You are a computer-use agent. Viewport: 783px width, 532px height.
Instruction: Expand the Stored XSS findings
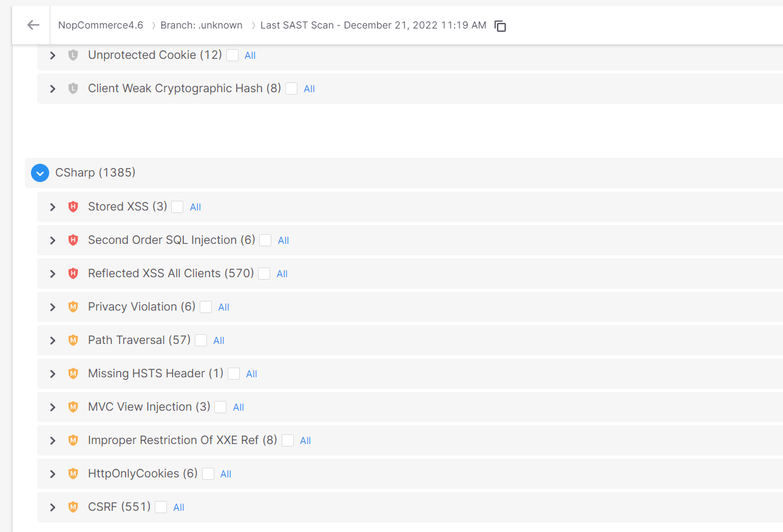point(52,206)
